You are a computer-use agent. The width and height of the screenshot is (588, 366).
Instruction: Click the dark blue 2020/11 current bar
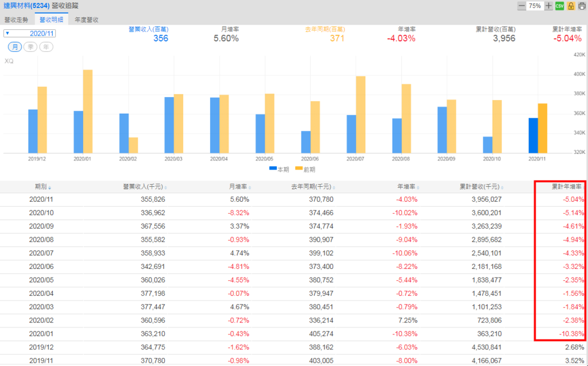533,136
